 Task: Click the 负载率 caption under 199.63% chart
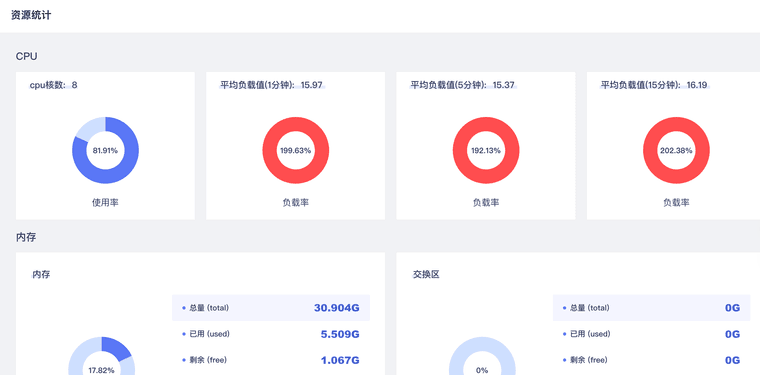coord(296,203)
